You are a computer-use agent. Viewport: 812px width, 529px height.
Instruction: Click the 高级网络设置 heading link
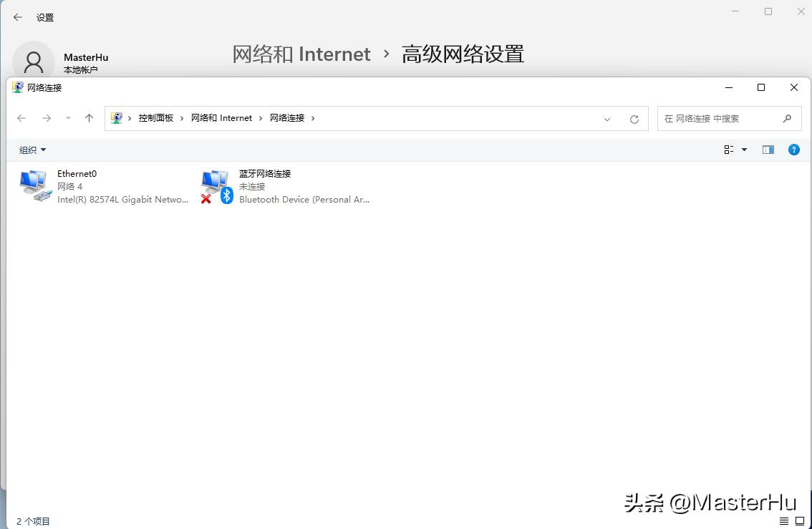click(x=462, y=54)
